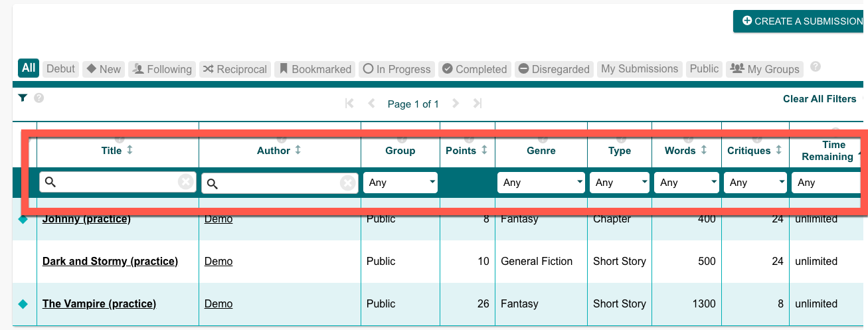Viewport: 868px width, 330px height.
Task: Open the Group filter dropdown
Action: (400, 183)
